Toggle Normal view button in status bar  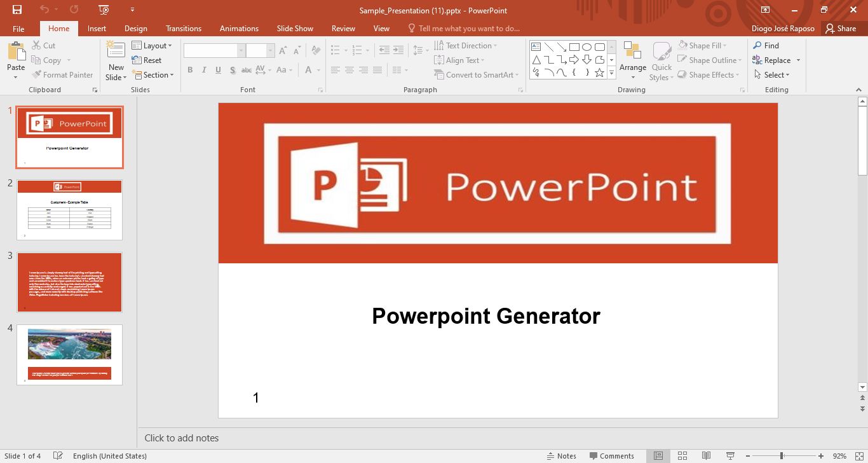(x=658, y=456)
